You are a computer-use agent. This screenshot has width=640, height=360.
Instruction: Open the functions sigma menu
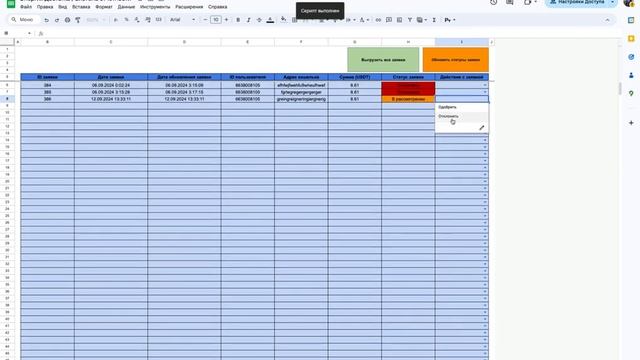tap(434, 20)
